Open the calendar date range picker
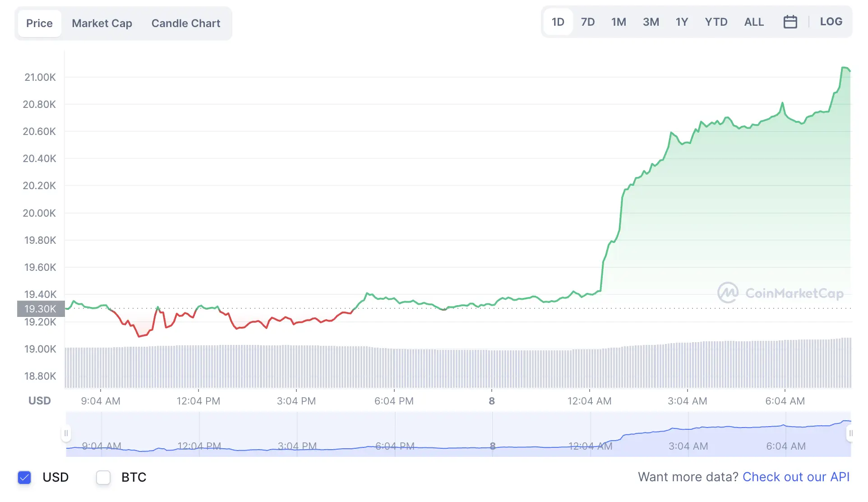This screenshot has height=502, width=868. click(790, 22)
